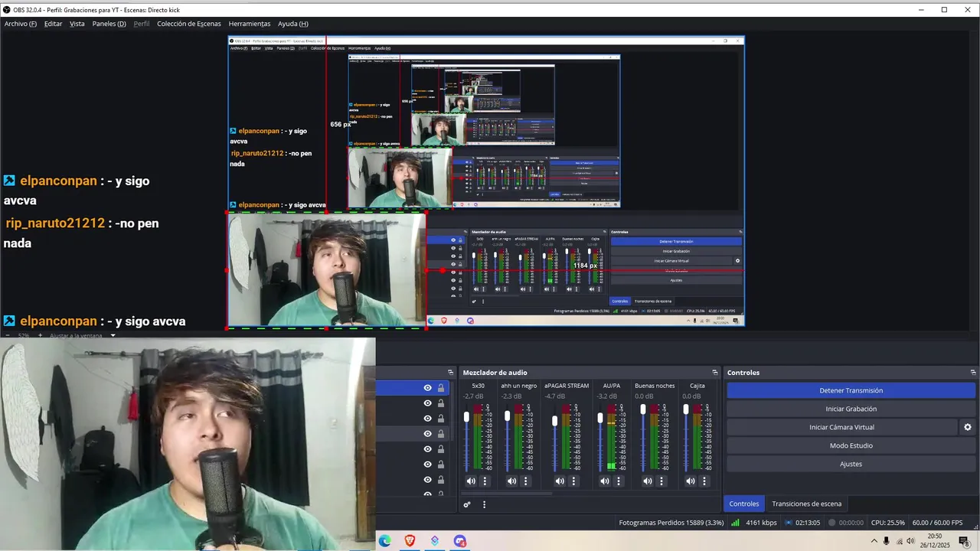Mute the aPAGAR STREAM channel

click(x=560, y=481)
